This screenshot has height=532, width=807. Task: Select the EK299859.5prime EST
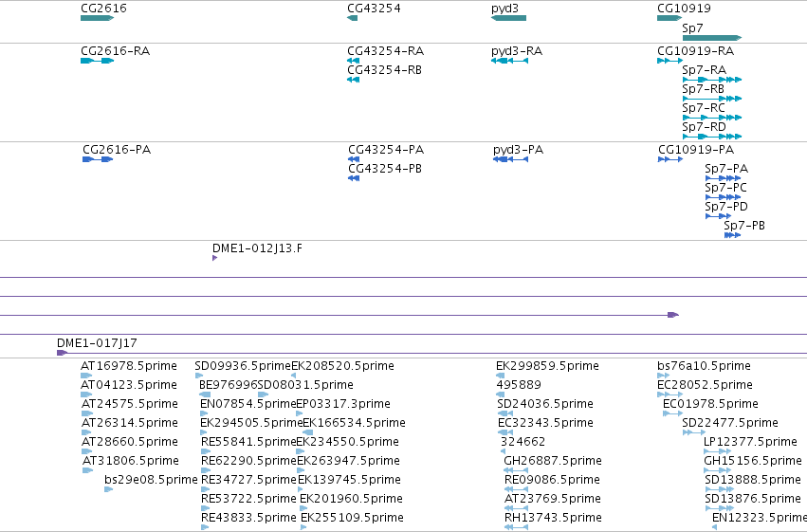[x=501, y=376]
